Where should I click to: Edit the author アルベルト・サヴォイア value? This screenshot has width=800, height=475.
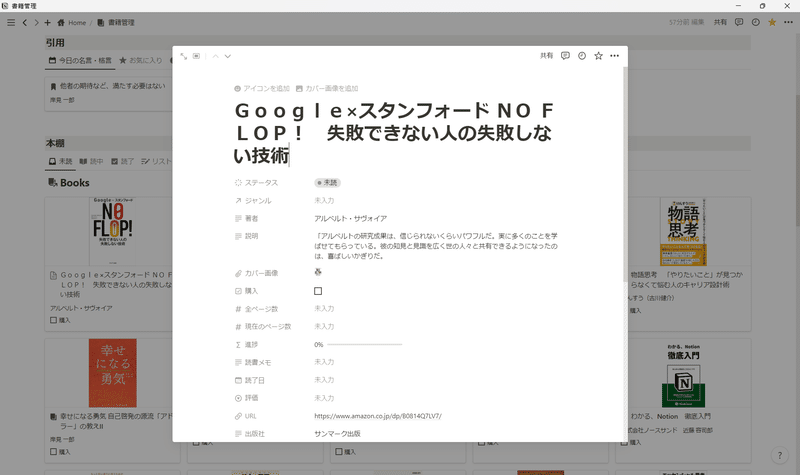click(x=351, y=218)
